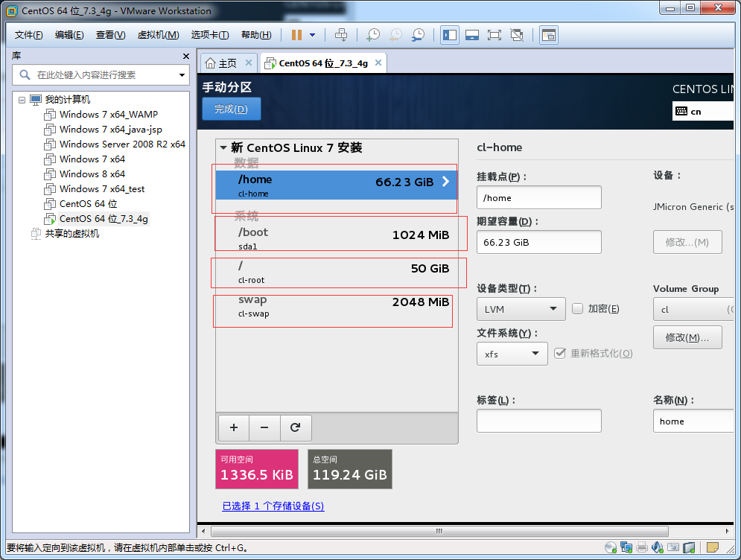Click the scrollbar right arrow
741x560 pixels.
click(727, 531)
